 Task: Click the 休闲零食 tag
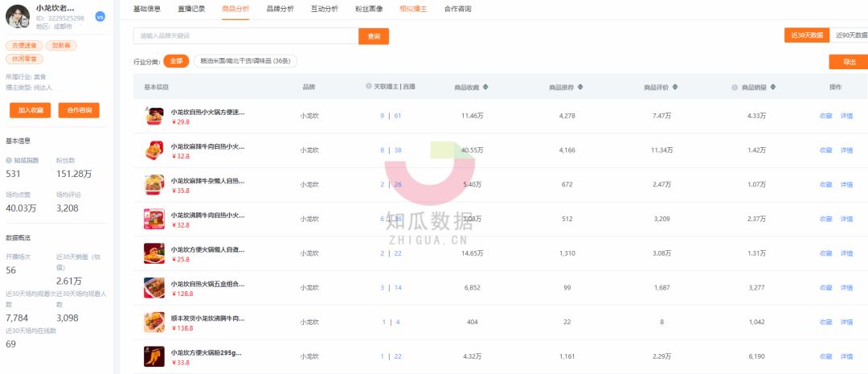(x=24, y=59)
